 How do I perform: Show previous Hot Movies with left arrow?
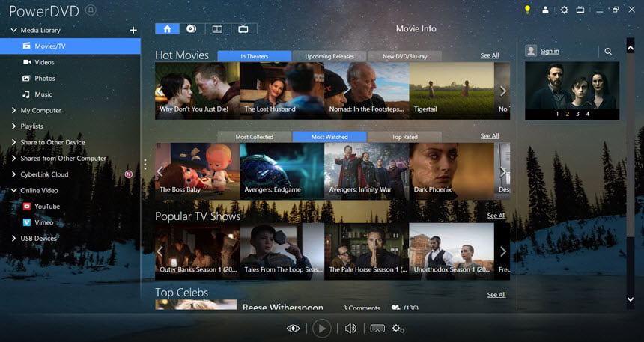pyautogui.click(x=160, y=91)
